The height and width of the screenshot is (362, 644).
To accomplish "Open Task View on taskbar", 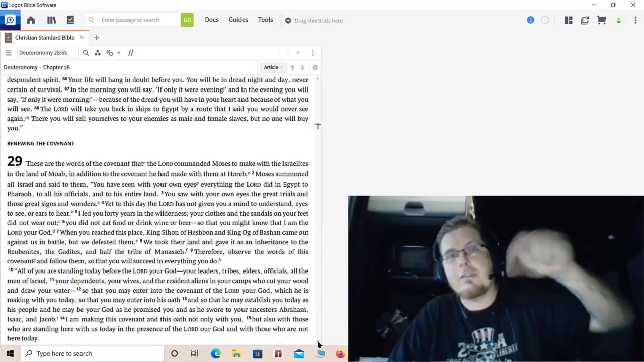I will pos(195,353).
